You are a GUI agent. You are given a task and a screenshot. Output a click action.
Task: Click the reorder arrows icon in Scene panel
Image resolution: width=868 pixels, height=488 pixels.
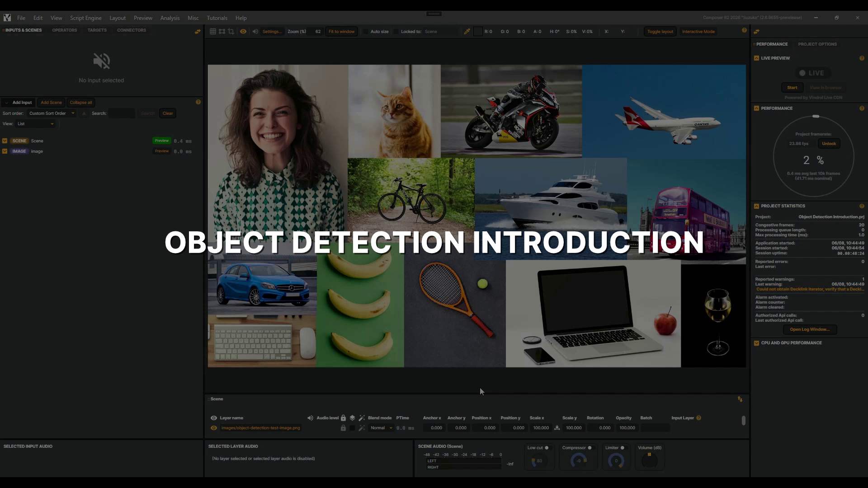click(x=740, y=399)
